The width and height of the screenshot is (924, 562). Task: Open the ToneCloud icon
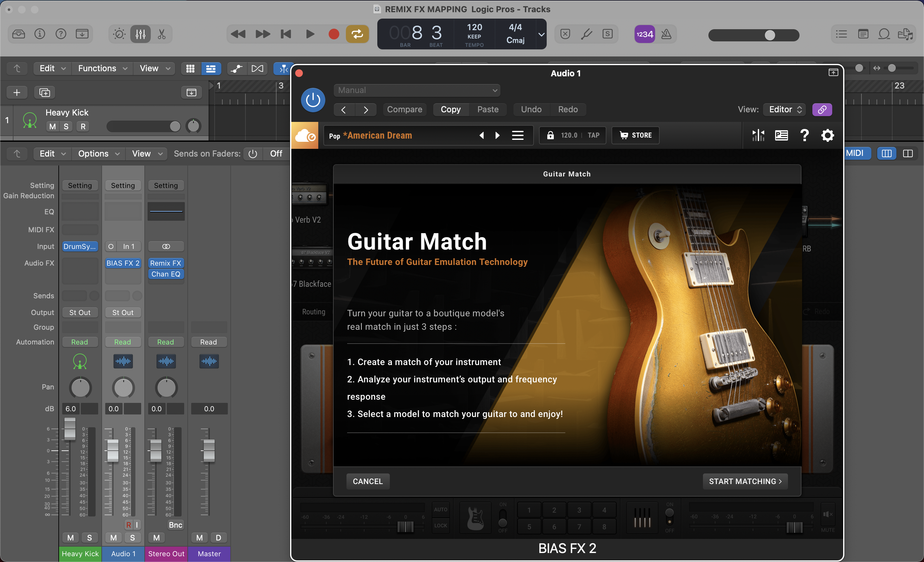[305, 135]
